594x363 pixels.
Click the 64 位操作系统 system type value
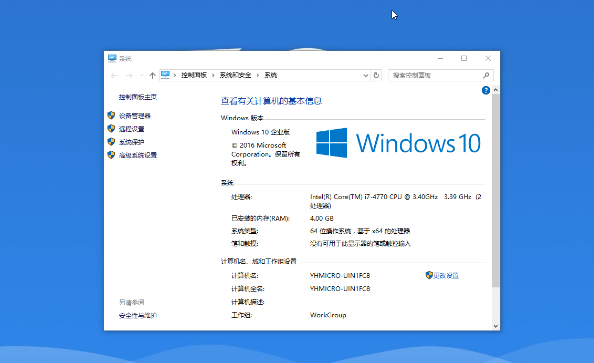(360, 231)
